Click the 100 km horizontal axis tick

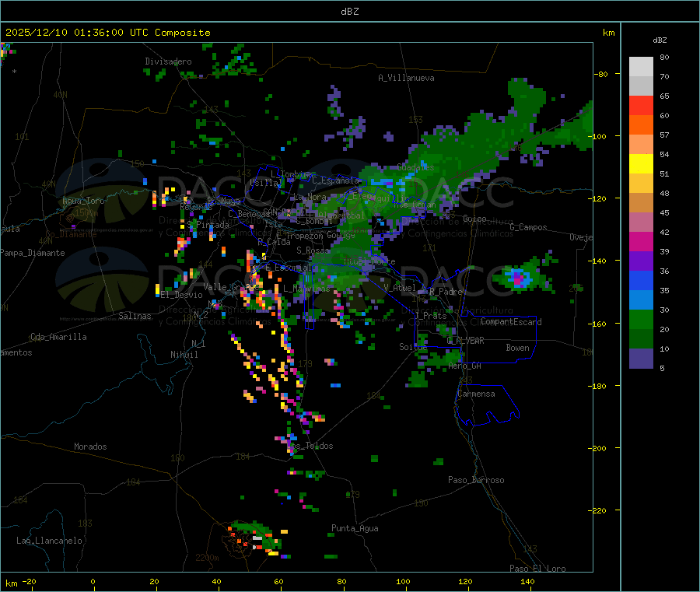tap(403, 582)
